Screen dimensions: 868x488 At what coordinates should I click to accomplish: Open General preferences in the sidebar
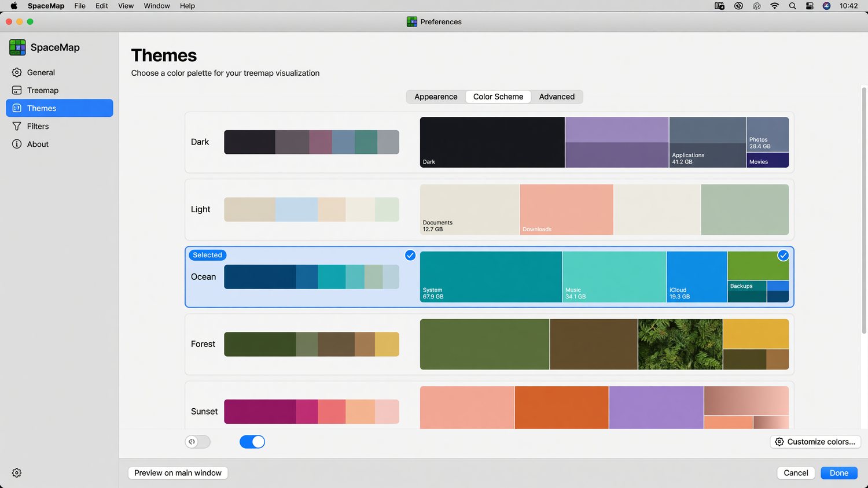click(59, 72)
